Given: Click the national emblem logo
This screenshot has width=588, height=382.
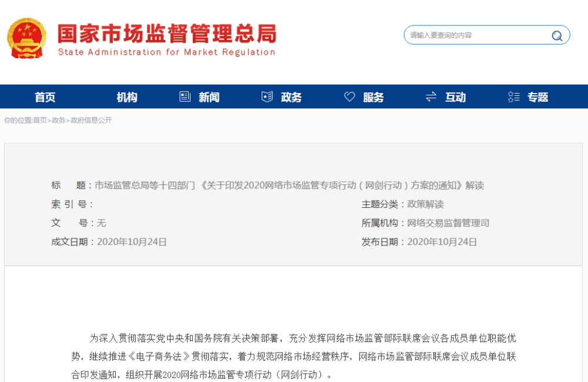Looking at the screenshot, I should point(26,38).
